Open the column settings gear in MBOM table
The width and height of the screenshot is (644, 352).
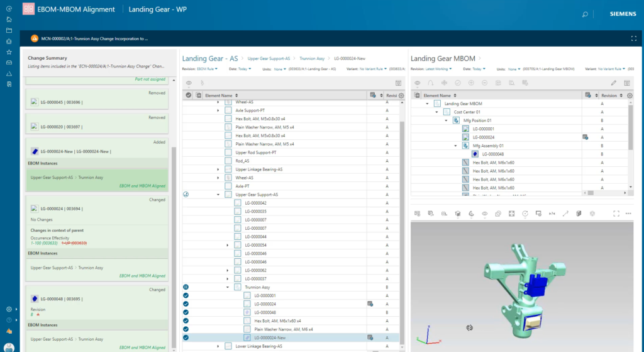coord(630,96)
